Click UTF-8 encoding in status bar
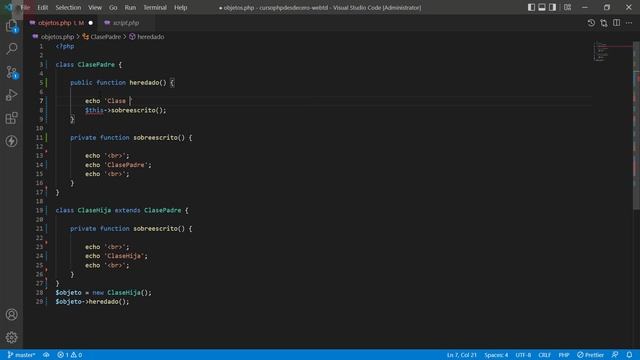The image size is (640, 360). click(523, 355)
